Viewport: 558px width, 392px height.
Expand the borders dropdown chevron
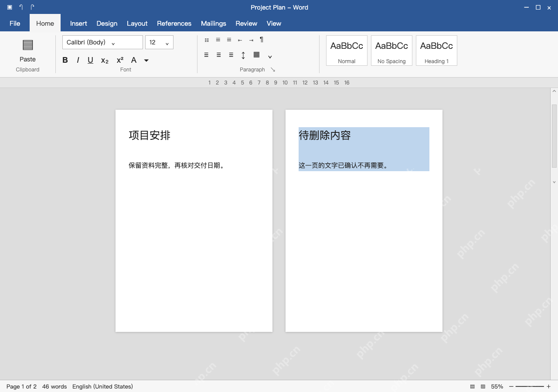(x=270, y=57)
